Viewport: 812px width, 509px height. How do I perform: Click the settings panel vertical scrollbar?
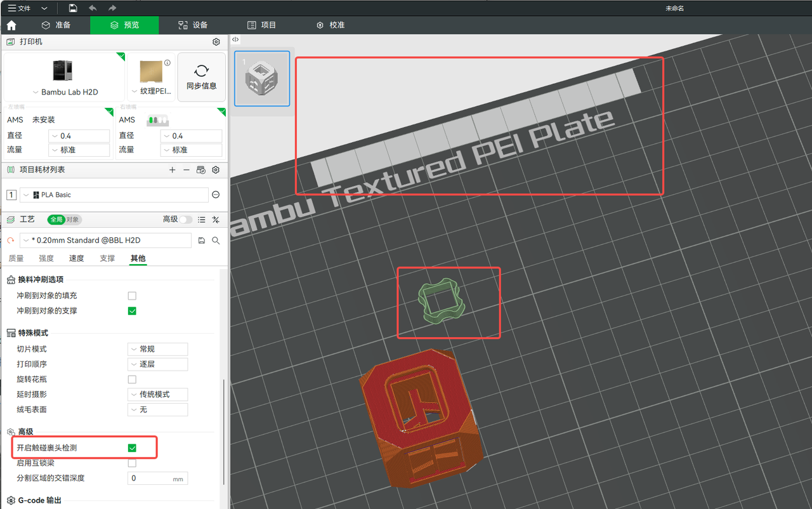223,432
